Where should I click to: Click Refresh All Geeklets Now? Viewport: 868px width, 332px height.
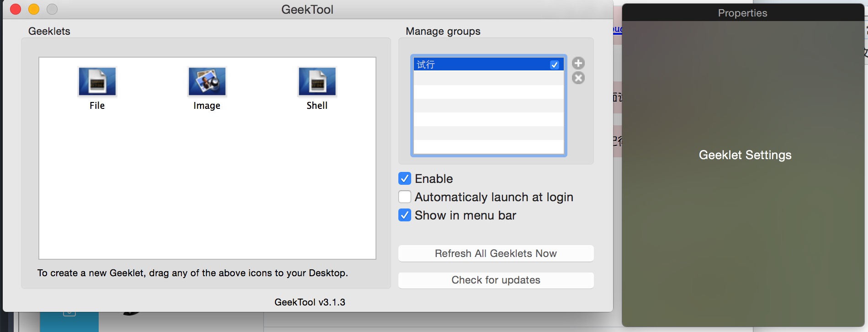tap(496, 253)
